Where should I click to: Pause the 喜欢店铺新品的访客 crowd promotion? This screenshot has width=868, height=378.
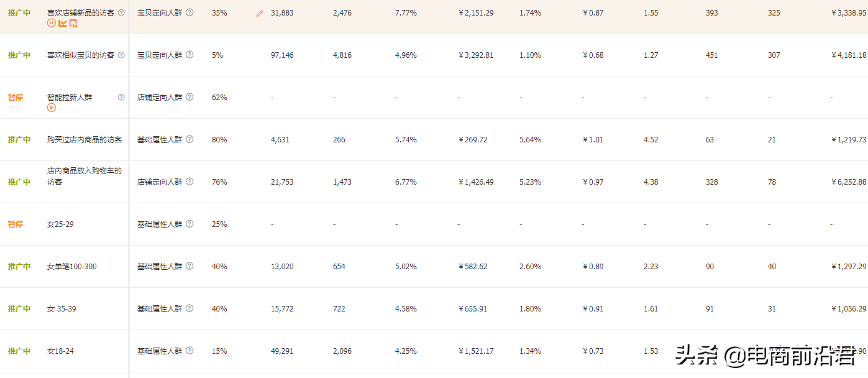[52, 23]
